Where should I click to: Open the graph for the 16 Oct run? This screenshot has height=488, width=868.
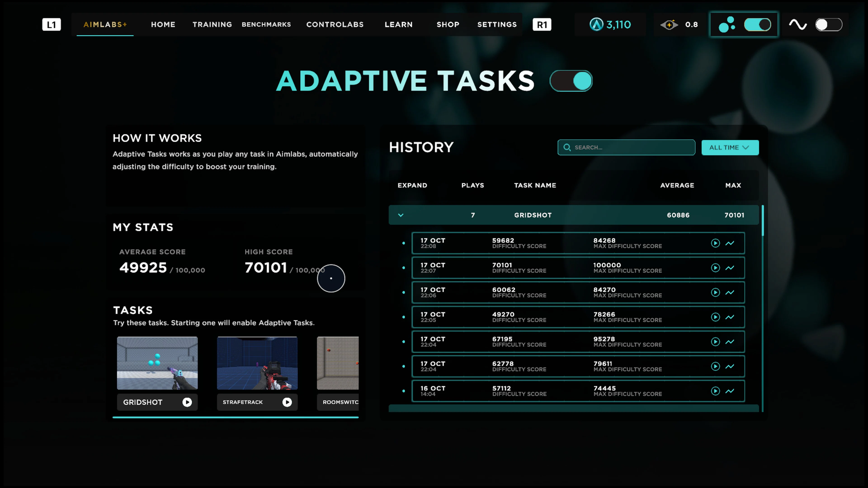pyautogui.click(x=730, y=391)
